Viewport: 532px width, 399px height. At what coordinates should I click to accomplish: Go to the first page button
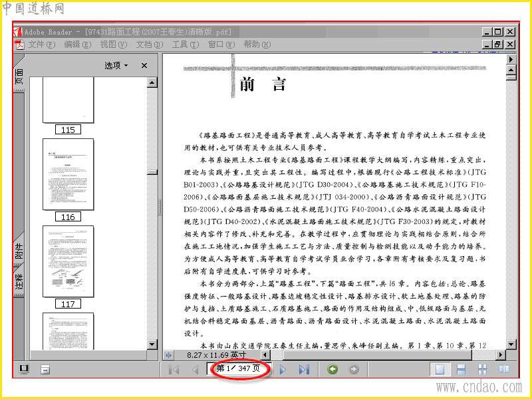point(174,369)
